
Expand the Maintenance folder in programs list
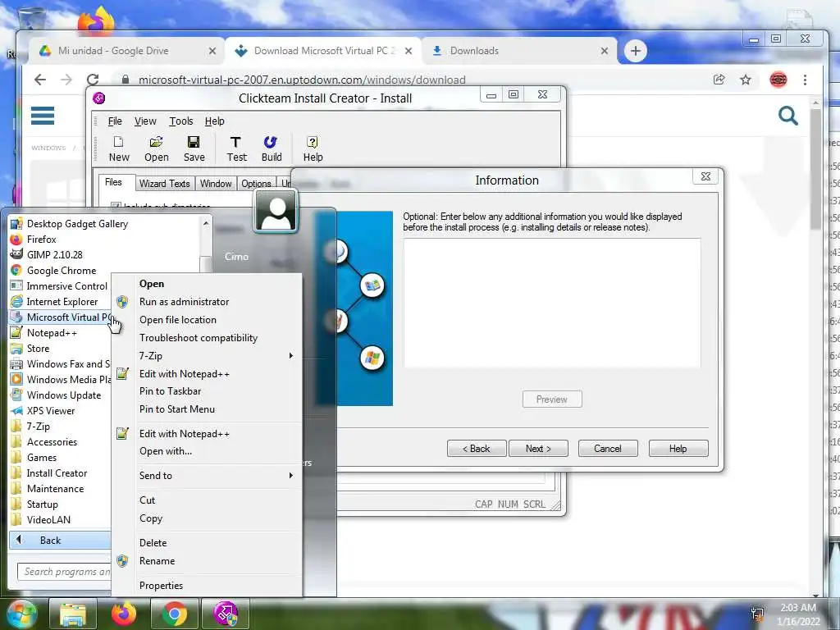point(55,489)
